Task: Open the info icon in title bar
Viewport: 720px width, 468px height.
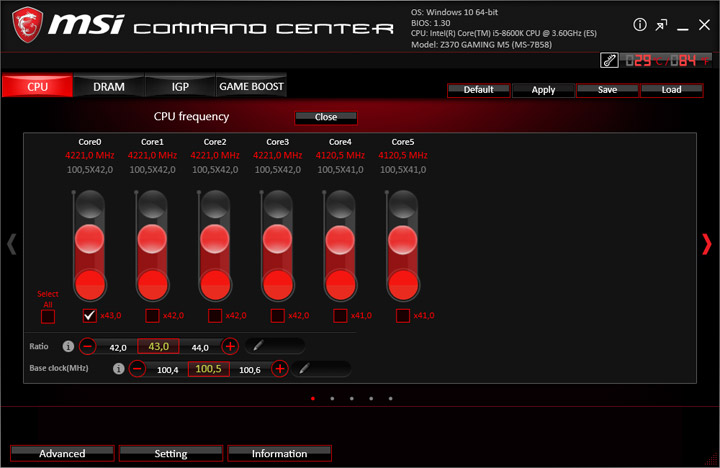Action: [640, 25]
